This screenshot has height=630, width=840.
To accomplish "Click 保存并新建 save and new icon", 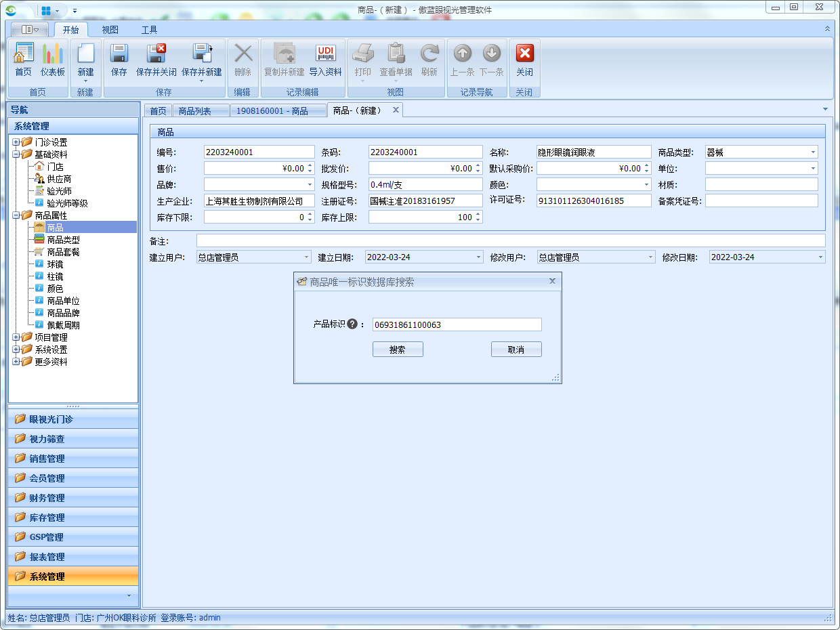I will click(202, 54).
